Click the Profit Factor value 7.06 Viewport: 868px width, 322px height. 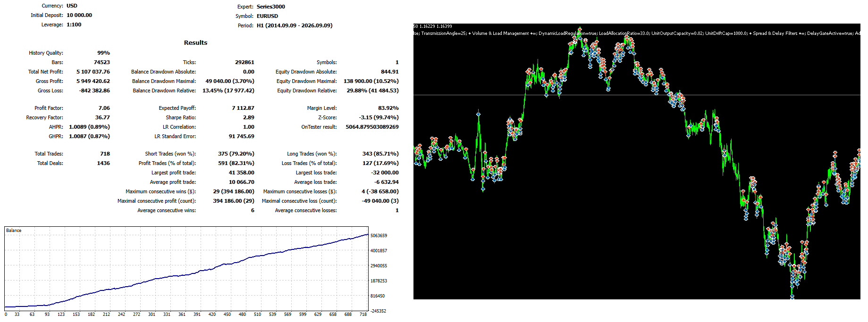pos(104,108)
